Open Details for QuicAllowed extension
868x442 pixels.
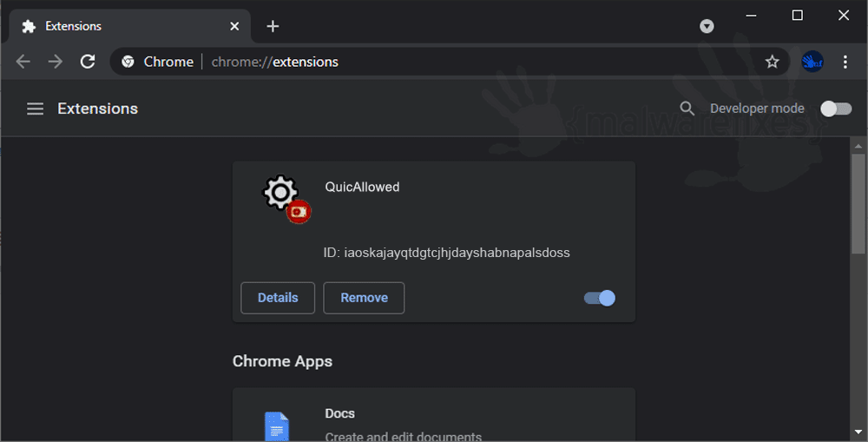(x=278, y=298)
